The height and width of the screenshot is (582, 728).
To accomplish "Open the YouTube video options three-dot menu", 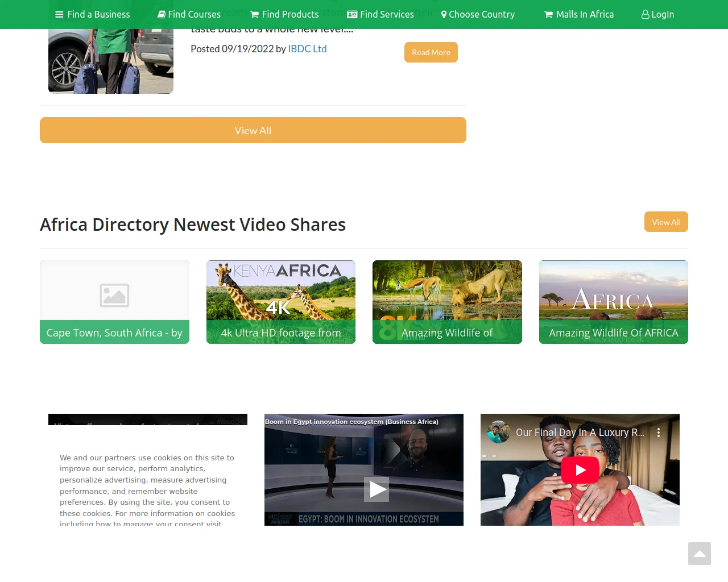I will [x=659, y=433].
